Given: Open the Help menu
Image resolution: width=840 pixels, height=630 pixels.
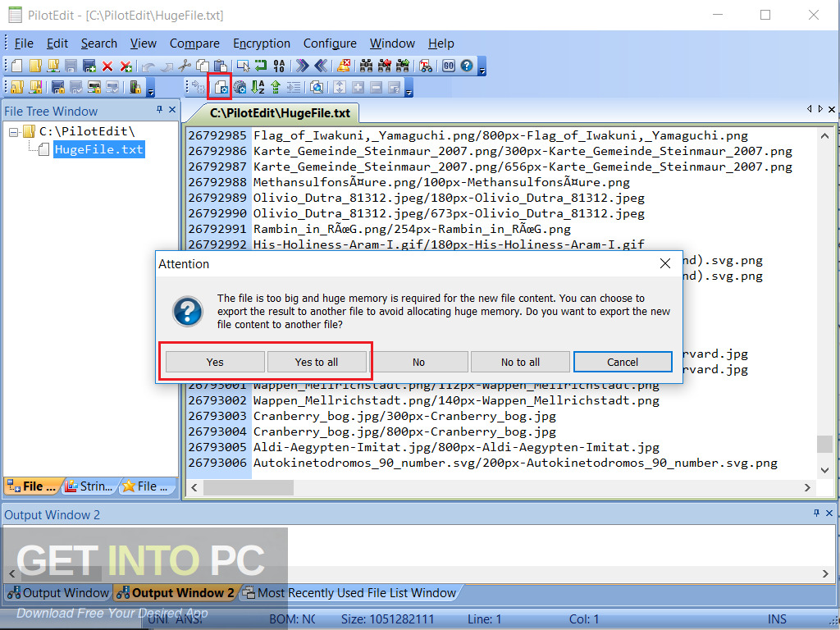Looking at the screenshot, I should pyautogui.click(x=441, y=43).
